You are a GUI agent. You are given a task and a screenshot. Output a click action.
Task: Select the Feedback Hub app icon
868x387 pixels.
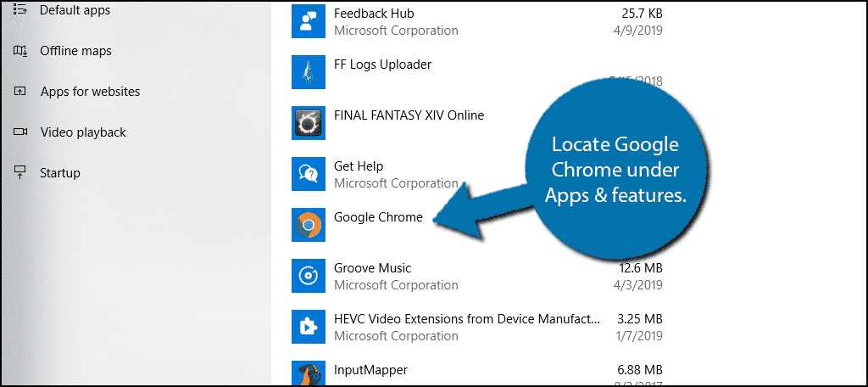(309, 21)
